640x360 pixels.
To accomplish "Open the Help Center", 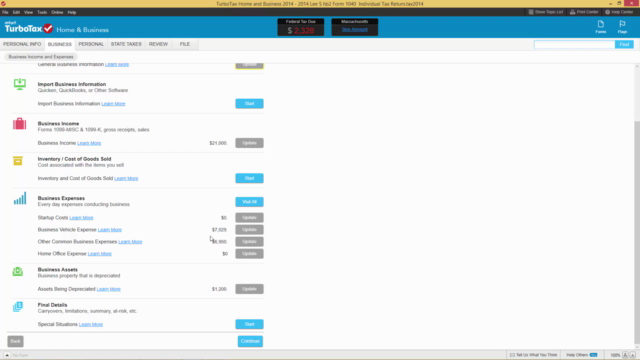I will [x=619, y=12].
